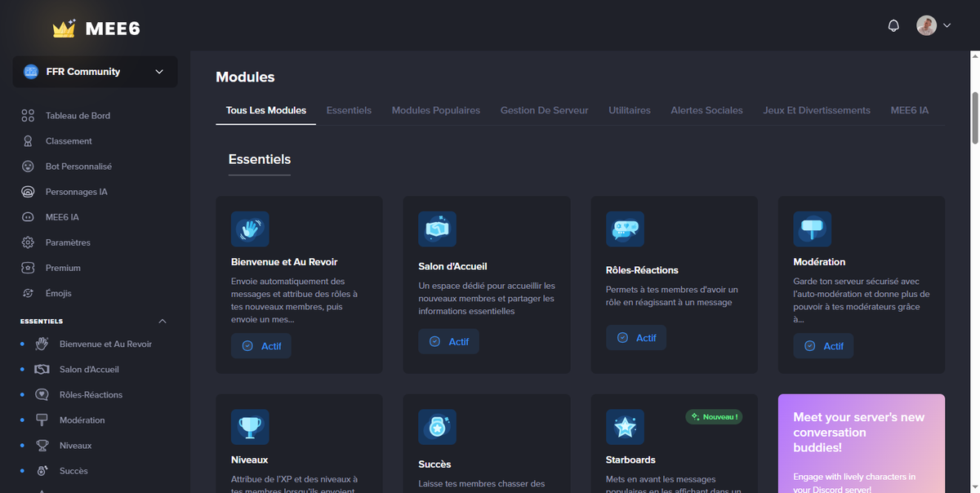Click the Classement medal icon
980x493 pixels.
[x=28, y=141]
